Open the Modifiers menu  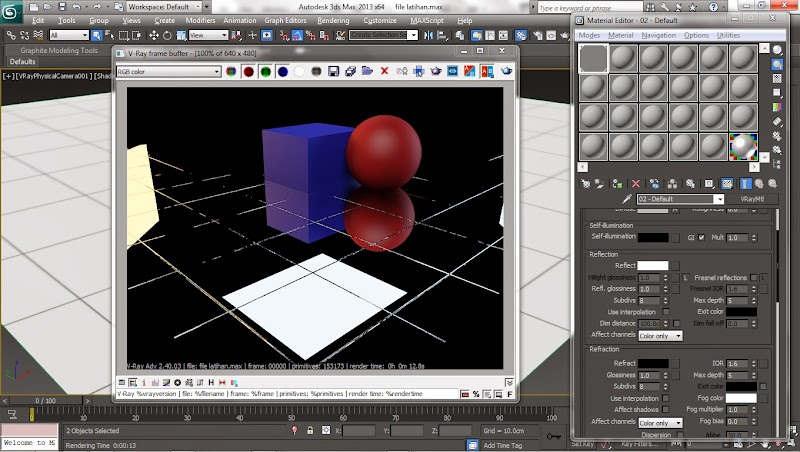pyautogui.click(x=200, y=21)
